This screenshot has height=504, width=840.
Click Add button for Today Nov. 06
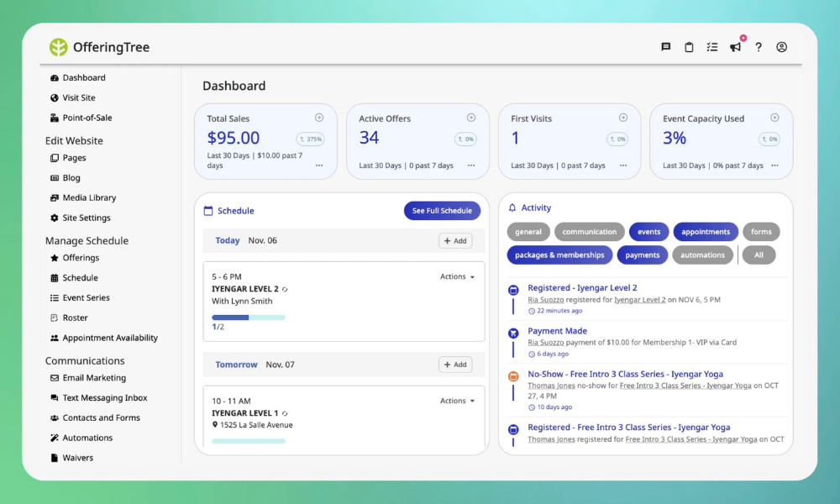(455, 240)
